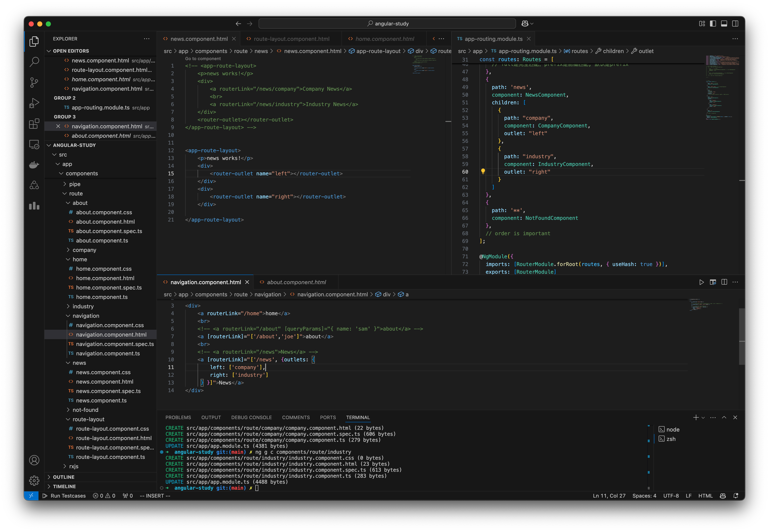Image resolution: width=769 pixels, height=532 pixels.
Task: Select the PROBLEMS tab in panel
Action: pos(178,417)
